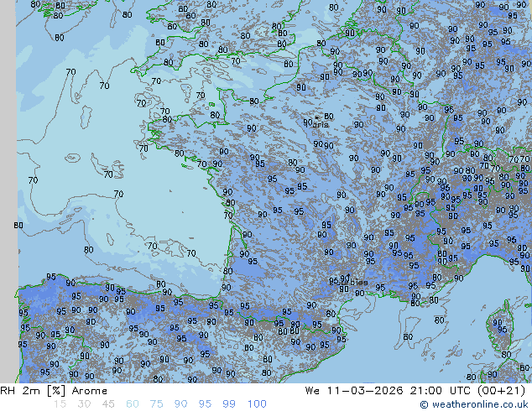The image size is (532, 411).
Task: Click the 'We 11-03-2026 21:00 UTC (00+21)' timestamp
Action: 415,391
